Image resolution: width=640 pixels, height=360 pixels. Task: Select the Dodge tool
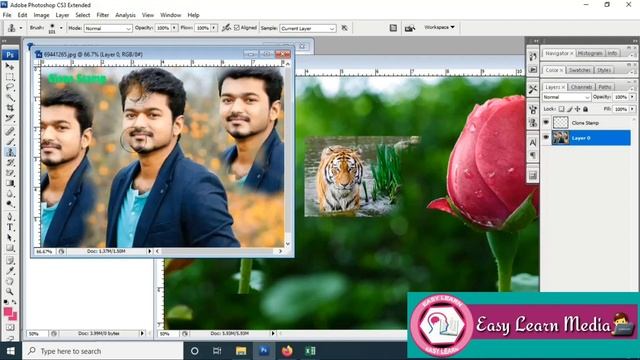coord(10,205)
